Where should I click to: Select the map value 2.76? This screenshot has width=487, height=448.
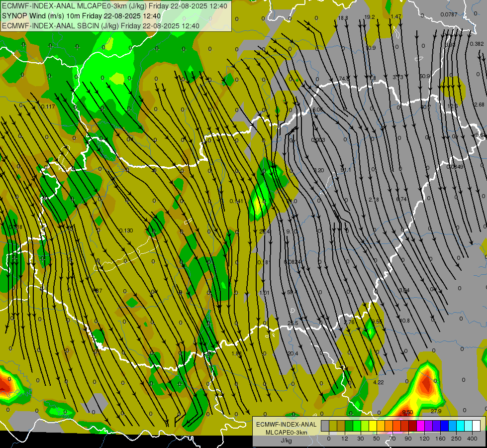tap(349, 322)
